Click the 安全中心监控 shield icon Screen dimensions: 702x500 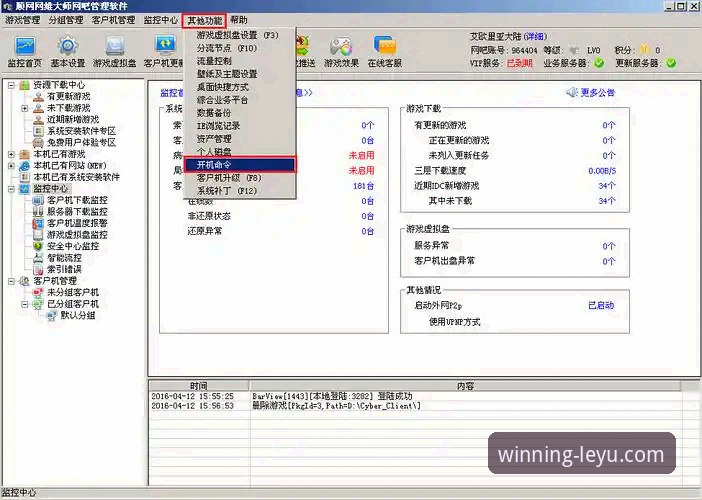tap(39, 246)
